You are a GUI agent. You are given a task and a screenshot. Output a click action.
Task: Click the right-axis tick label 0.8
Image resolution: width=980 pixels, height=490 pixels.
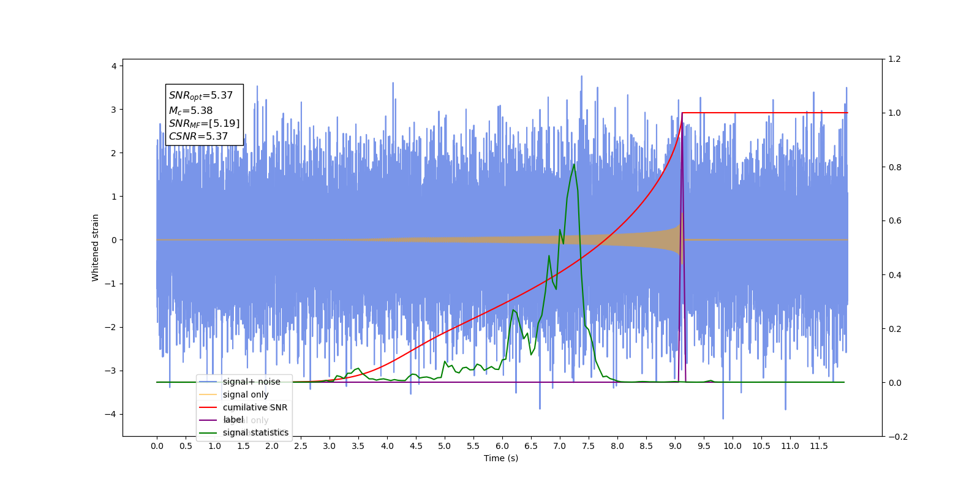pos(895,167)
